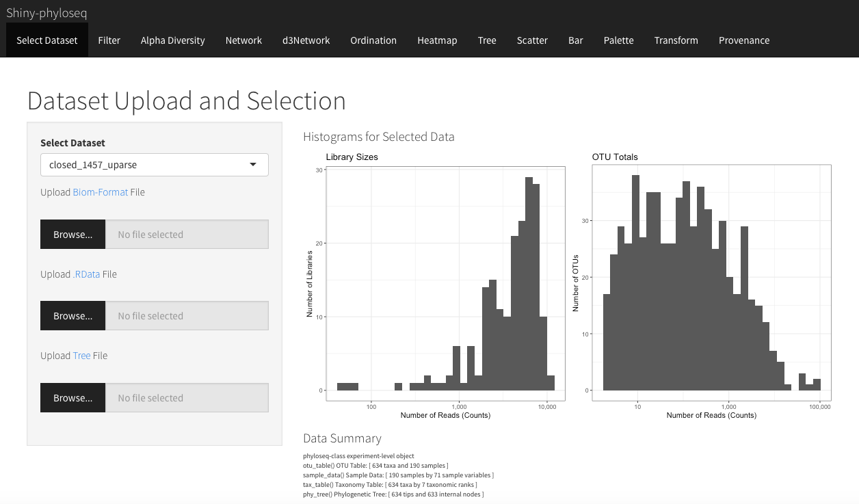The height and width of the screenshot is (504, 859).
Task: Switch to the Bar tab
Action: click(576, 40)
